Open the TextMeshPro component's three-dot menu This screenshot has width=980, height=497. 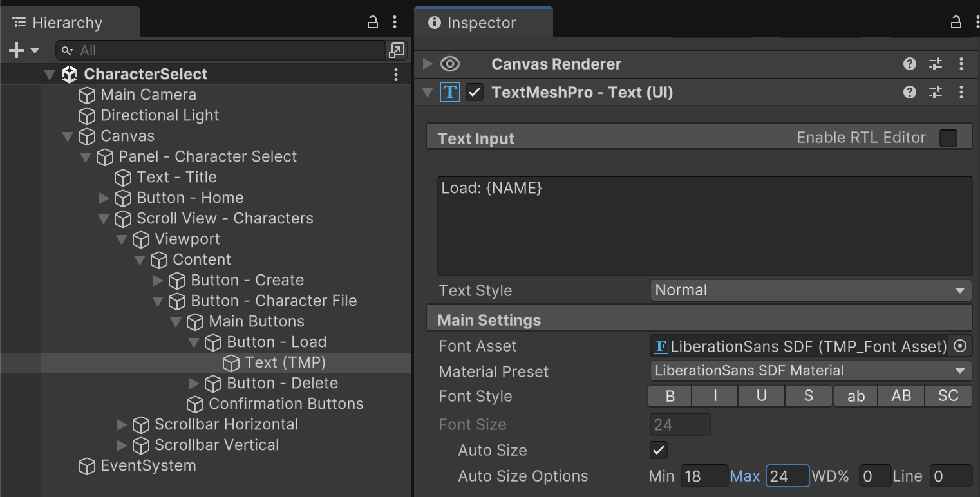(x=961, y=93)
